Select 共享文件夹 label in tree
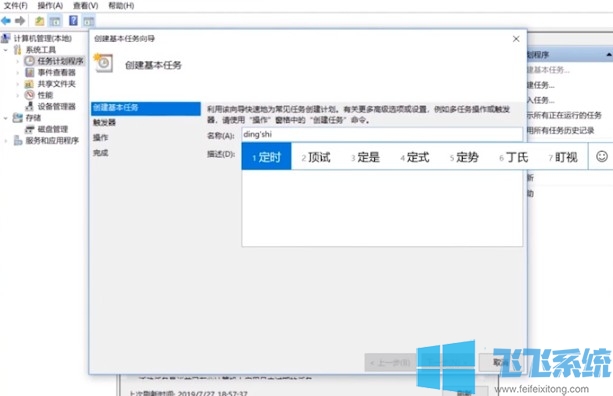The height and width of the screenshot is (396, 613). (x=57, y=84)
